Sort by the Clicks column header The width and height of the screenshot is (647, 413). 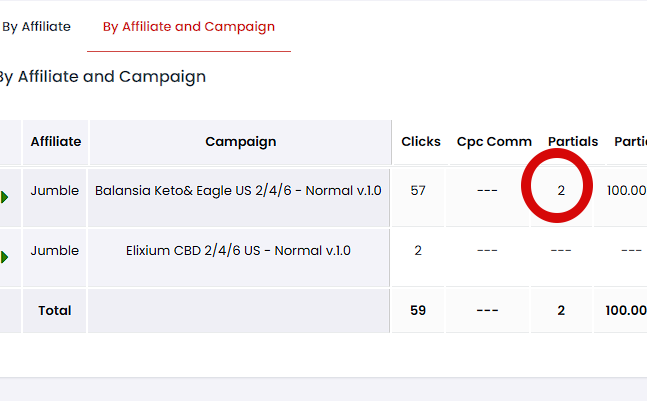pyautogui.click(x=420, y=142)
